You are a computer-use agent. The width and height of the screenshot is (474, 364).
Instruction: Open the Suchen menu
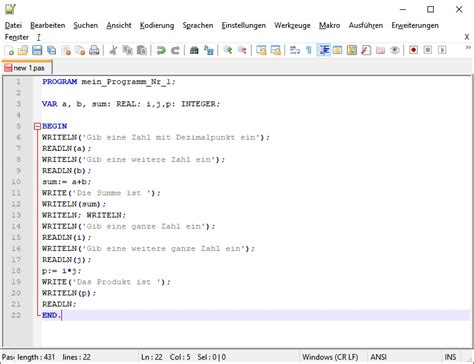pyautogui.click(x=86, y=25)
